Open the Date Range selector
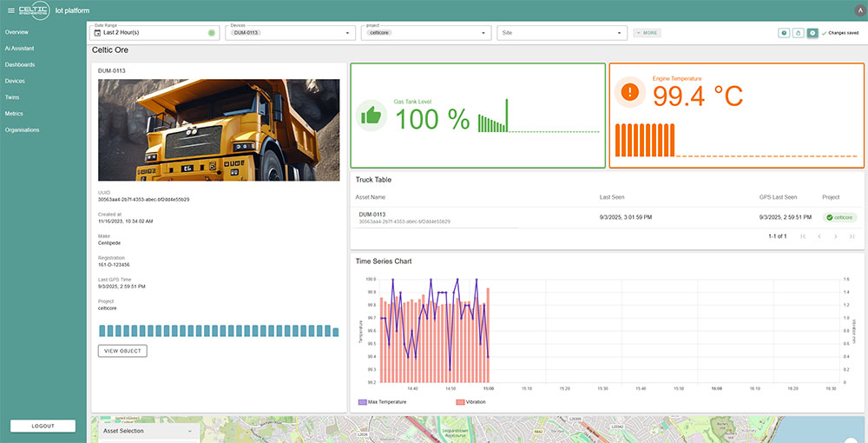This screenshot has width=868, height=443. [x=155, y=33]
